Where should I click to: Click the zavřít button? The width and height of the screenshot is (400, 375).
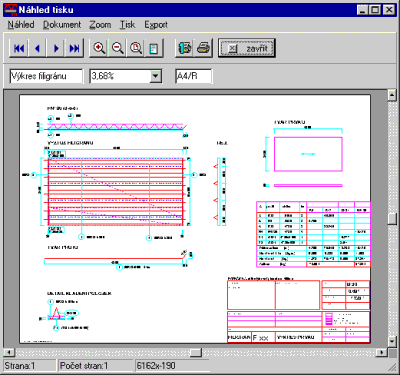tap(247, 49)
